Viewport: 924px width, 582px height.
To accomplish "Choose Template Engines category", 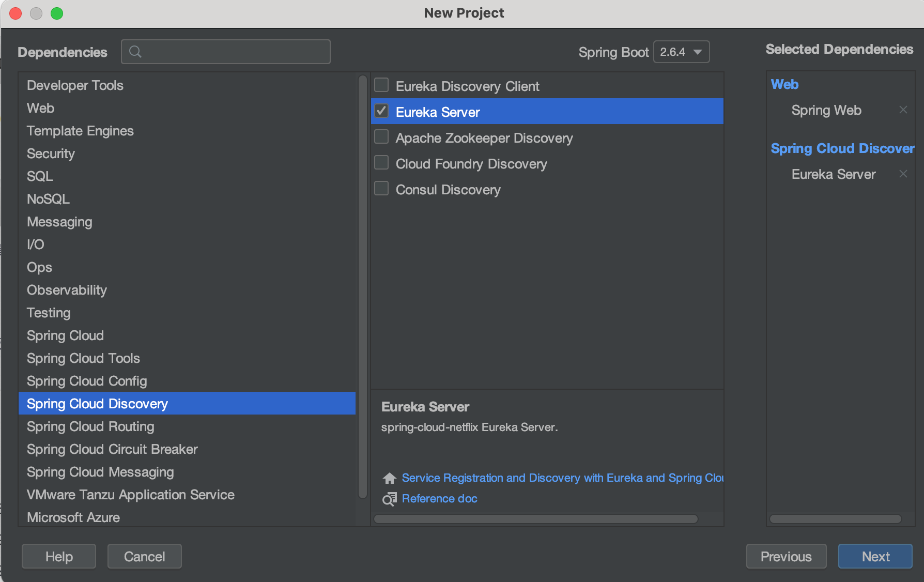I will (x=187, y=131).
